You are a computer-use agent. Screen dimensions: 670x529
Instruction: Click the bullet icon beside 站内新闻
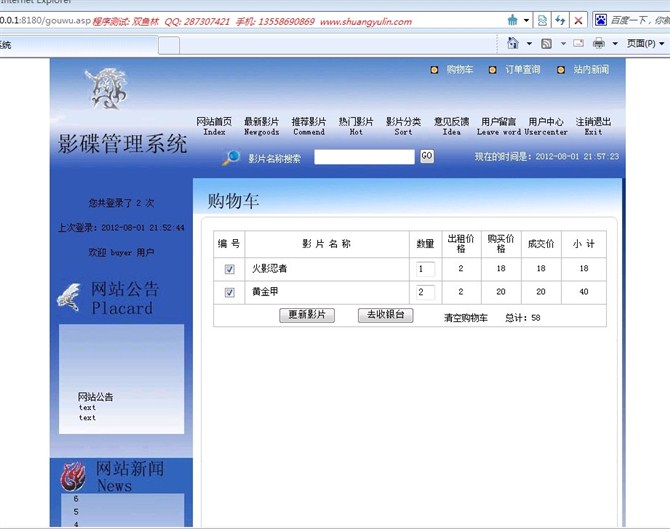click(x=561, y=70)
